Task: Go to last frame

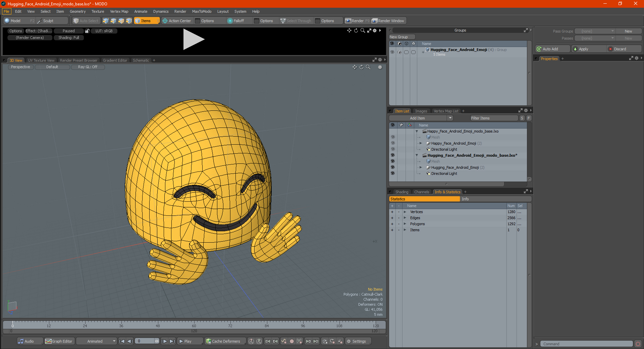Action: point(172,341)
